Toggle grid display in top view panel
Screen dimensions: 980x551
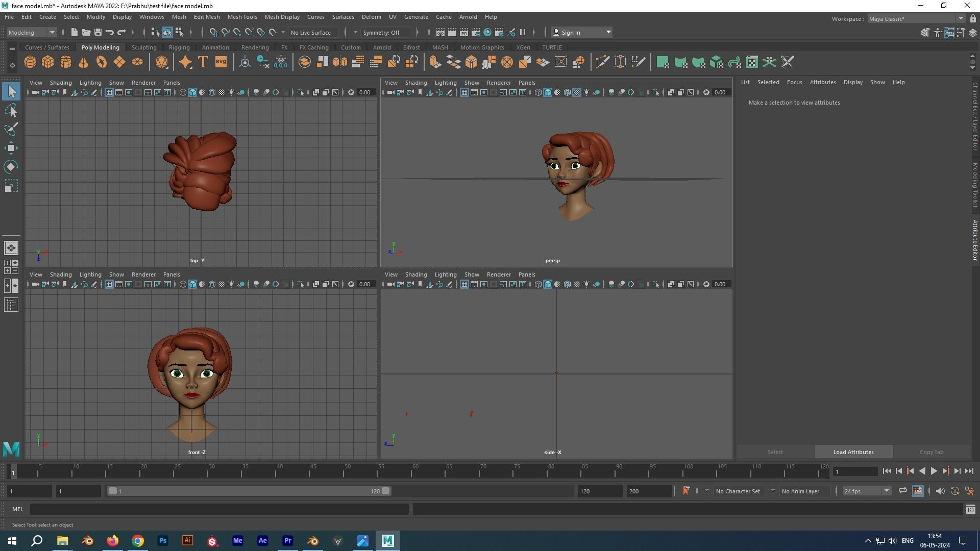click(109, 92)
